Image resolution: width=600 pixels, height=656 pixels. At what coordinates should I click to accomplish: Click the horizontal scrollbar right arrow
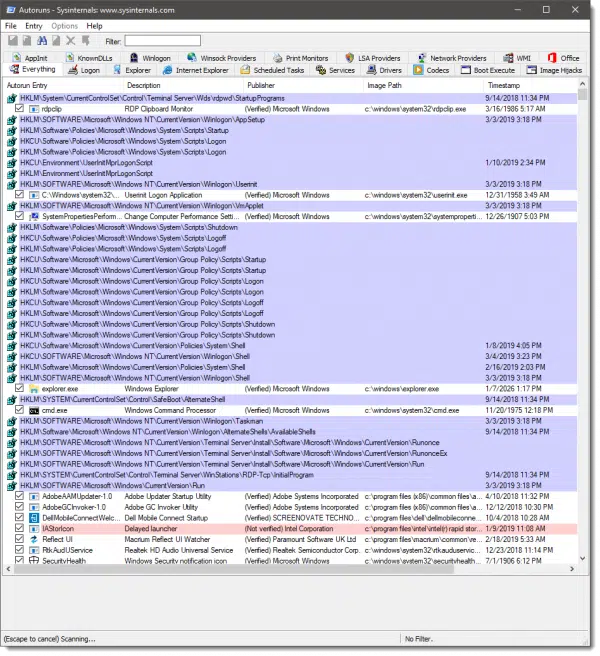click(572, 569)
